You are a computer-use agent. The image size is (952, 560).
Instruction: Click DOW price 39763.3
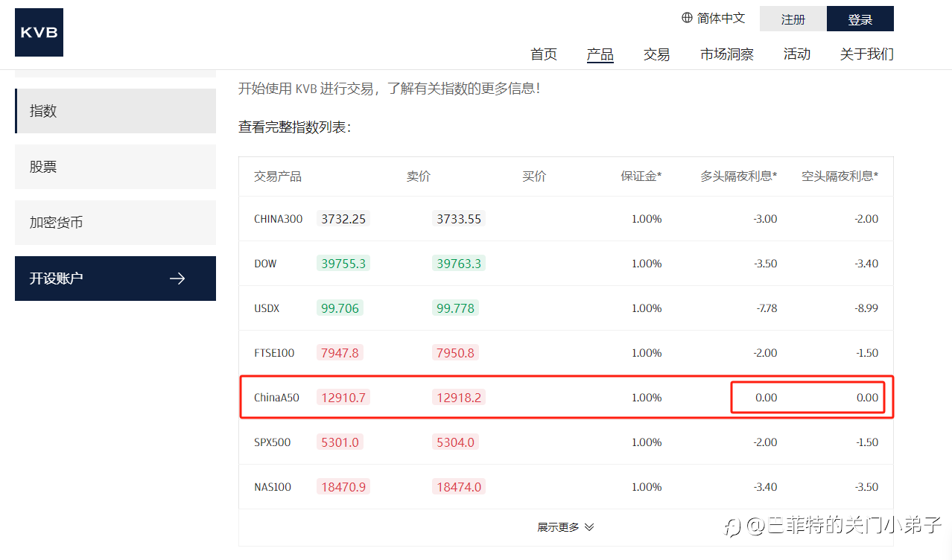459,264
